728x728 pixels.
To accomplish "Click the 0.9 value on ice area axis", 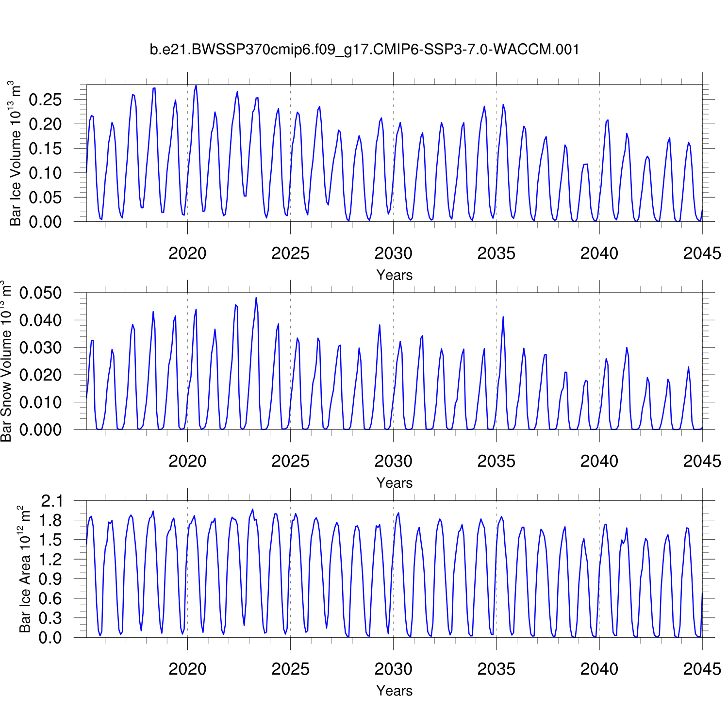I will click(51, 579).
